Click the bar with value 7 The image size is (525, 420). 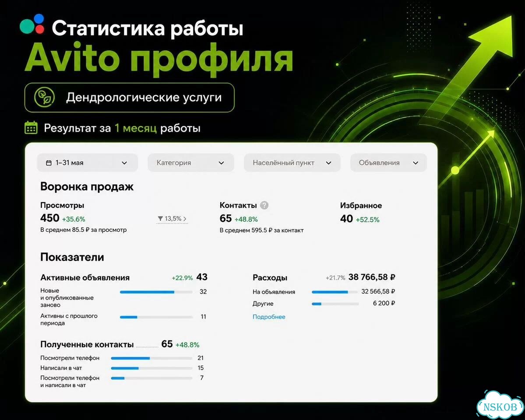(152, 378)
